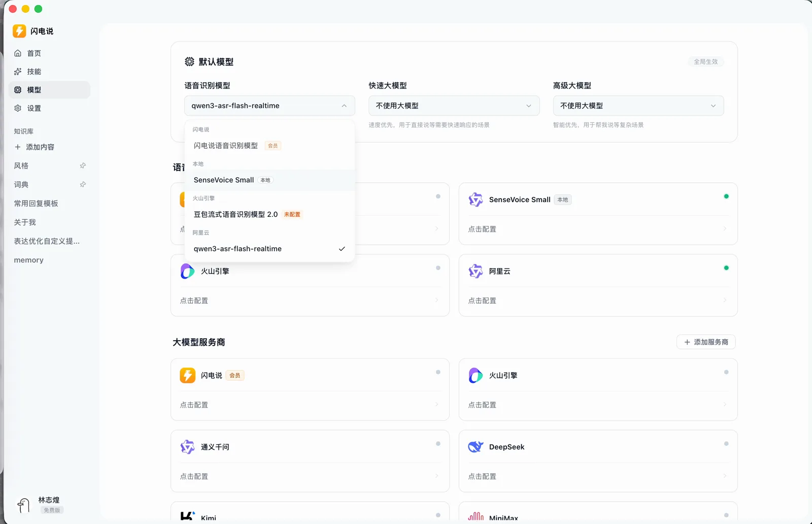This screenshot has height=524, width=812.
Task: Click 闪电说 LLM provider icon
Action: (187, 375)
